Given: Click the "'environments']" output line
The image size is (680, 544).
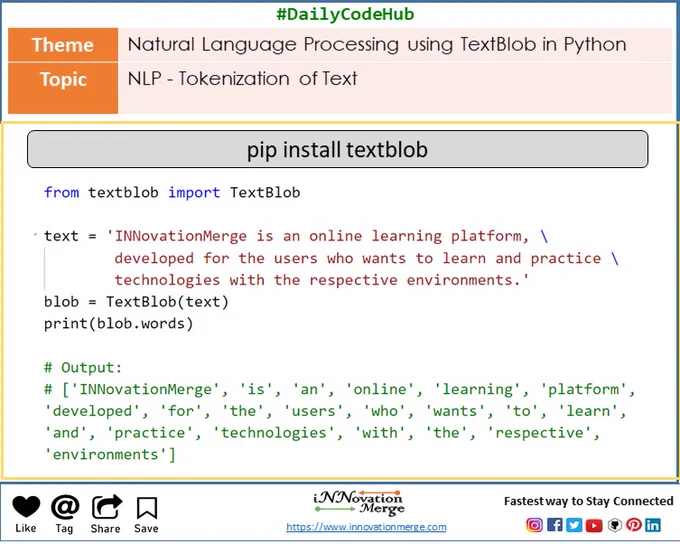Looking at the screenshot, I should coord(110,454).
